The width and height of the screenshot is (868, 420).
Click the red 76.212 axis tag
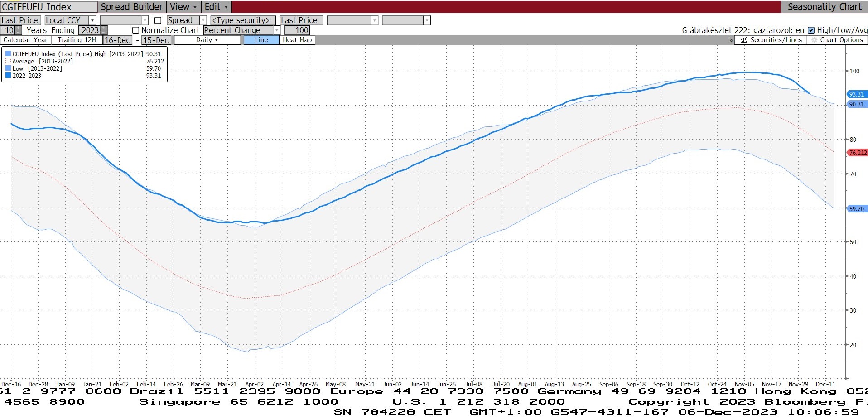click(857, 153)
